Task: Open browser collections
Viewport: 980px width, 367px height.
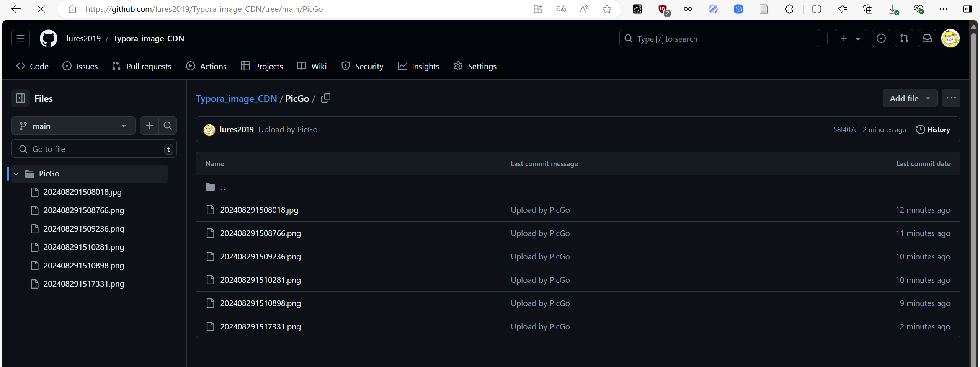Action: pyautogui.click(x=868, y=9)
